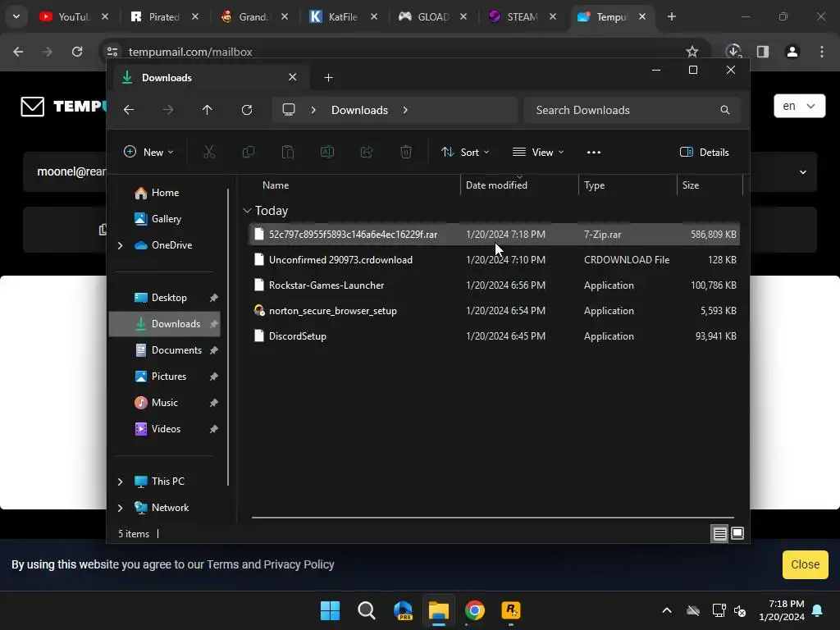Click the Rename icon in Explorer toolbar
The width and height of the screenshot is (840, 630).
(x=326, y=152)
